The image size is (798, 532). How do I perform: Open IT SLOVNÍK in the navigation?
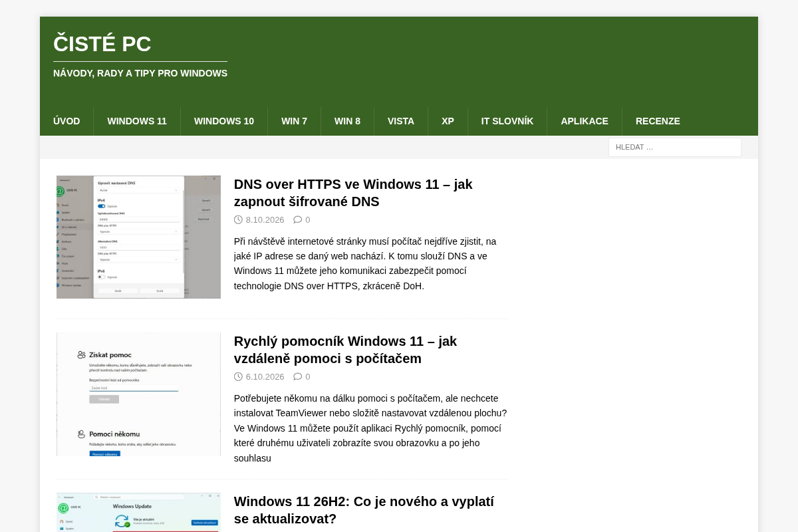point(507,121)
